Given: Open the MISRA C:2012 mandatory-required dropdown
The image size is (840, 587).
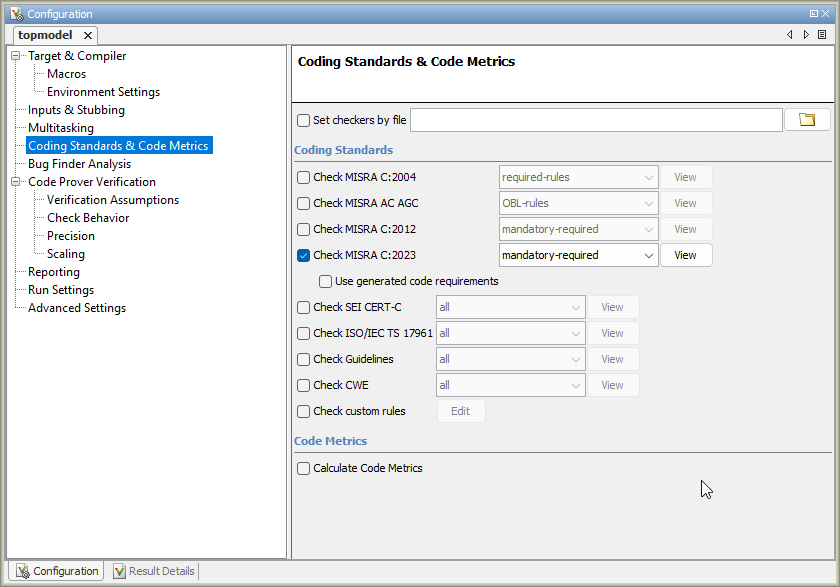Looking at the screenshot, I should click(x=579, y=229).
